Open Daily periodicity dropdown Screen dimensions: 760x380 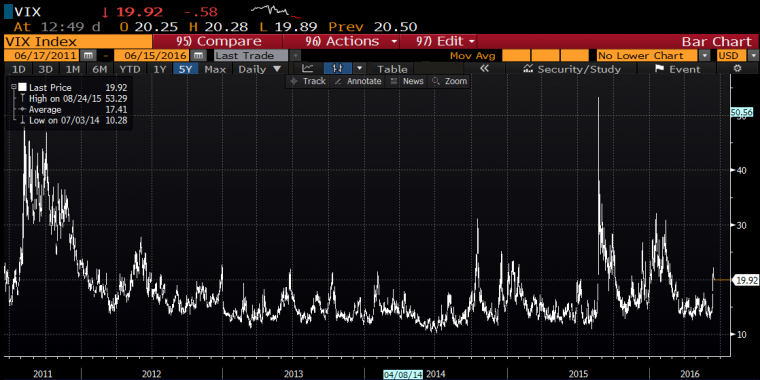(x=259, y=69)
